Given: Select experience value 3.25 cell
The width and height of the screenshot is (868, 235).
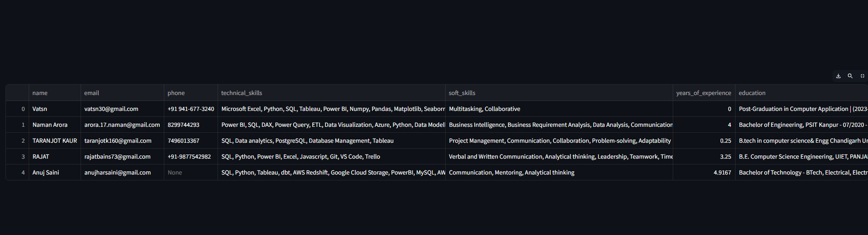Looking at the screenshot, I should (704, 156).
